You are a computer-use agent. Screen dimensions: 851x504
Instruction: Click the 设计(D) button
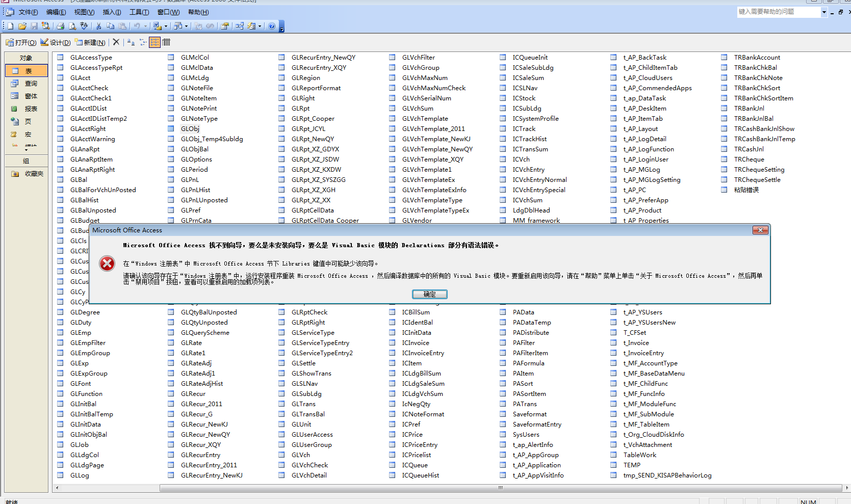point(56,42)
